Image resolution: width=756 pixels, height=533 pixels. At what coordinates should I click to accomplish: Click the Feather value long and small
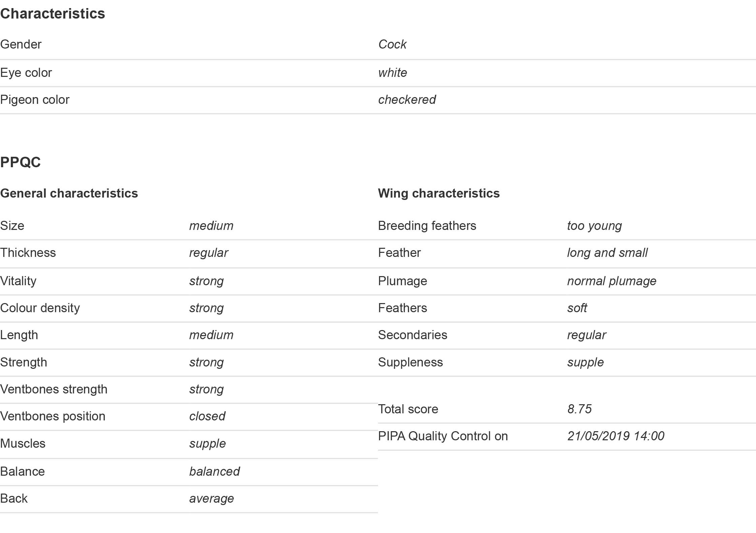607,253
